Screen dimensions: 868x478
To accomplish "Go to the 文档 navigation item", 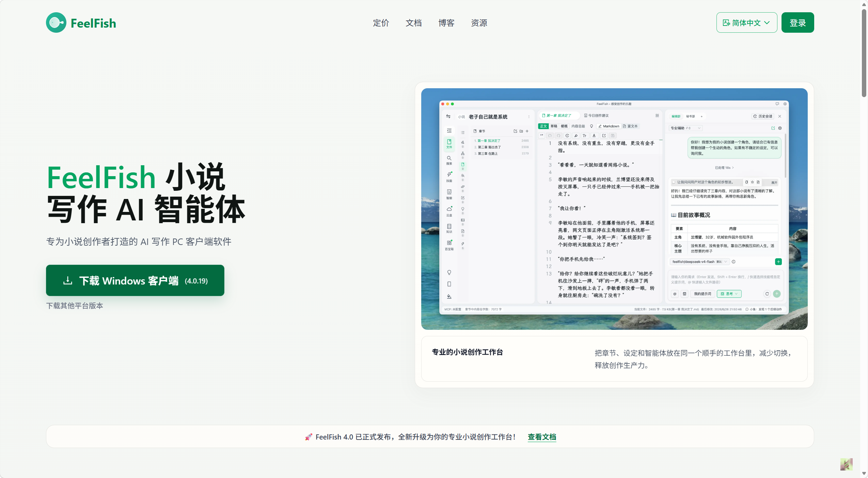I will pos(413,23).
